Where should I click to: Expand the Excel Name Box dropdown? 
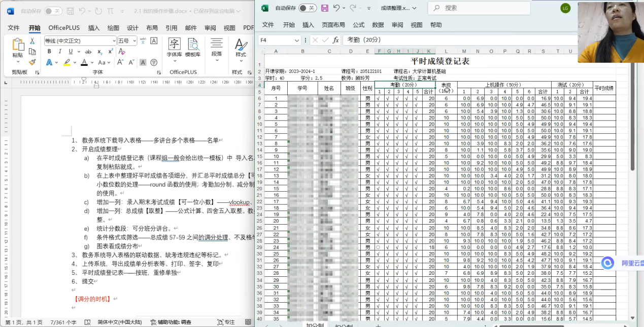click(x=297, y=40)
